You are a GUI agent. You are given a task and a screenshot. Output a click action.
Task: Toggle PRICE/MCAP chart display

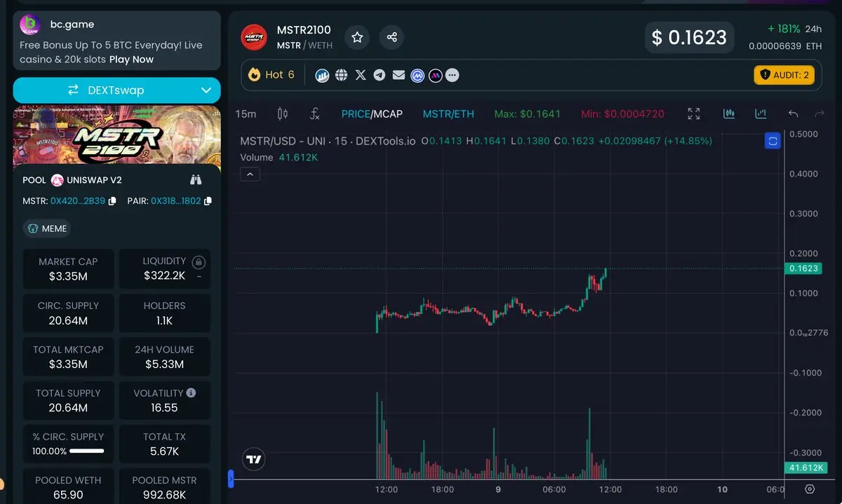coord(372,114)
